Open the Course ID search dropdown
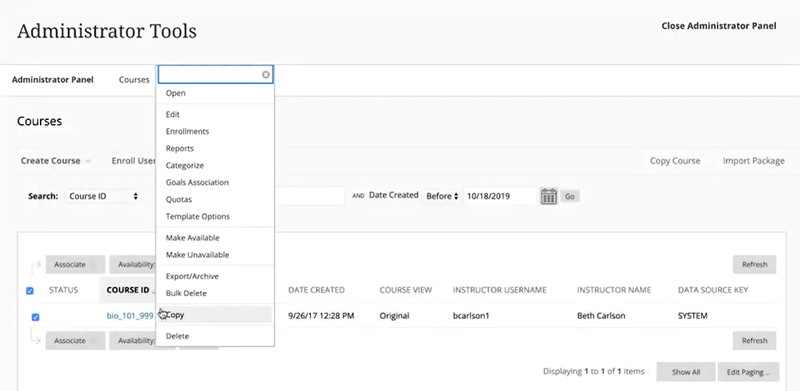The height and width of the screenshot is (391, 800). click(103, 196)
